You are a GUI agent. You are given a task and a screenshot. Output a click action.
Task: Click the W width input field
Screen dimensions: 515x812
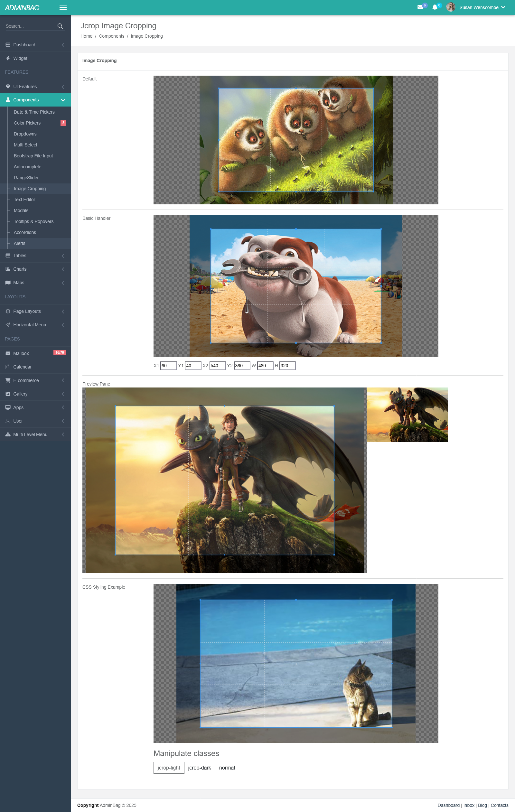[x=266, y=366]
